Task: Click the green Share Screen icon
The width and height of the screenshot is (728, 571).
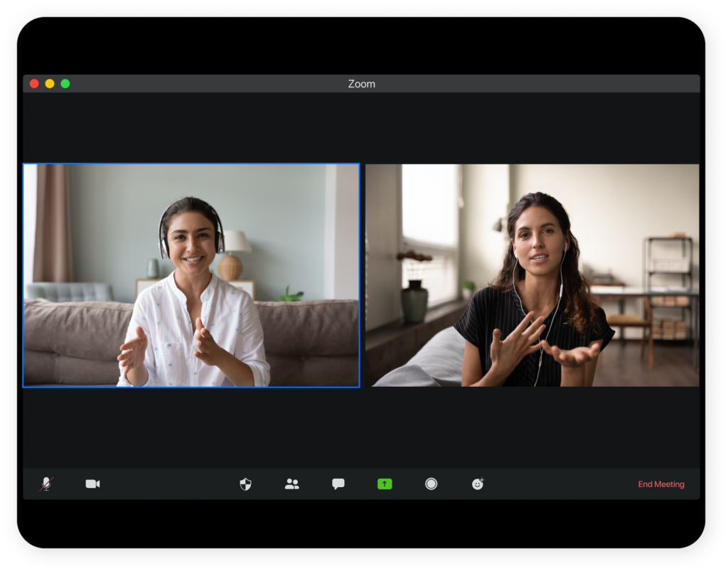Action: click(x=385, y=484)
